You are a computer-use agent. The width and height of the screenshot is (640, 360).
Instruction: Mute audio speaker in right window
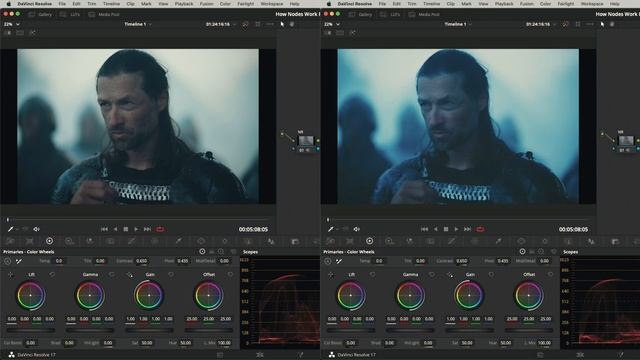click(356, 229)
